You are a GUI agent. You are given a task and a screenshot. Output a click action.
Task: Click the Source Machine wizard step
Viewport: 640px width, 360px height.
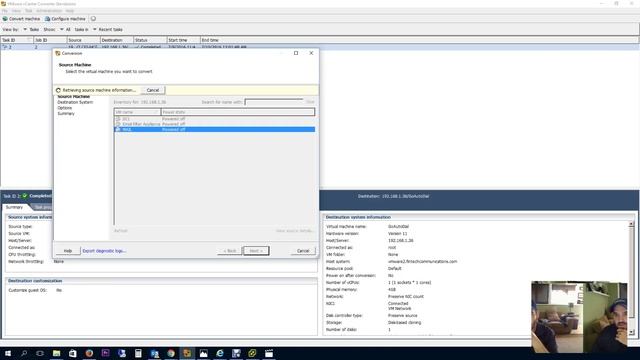click(73, 96)
